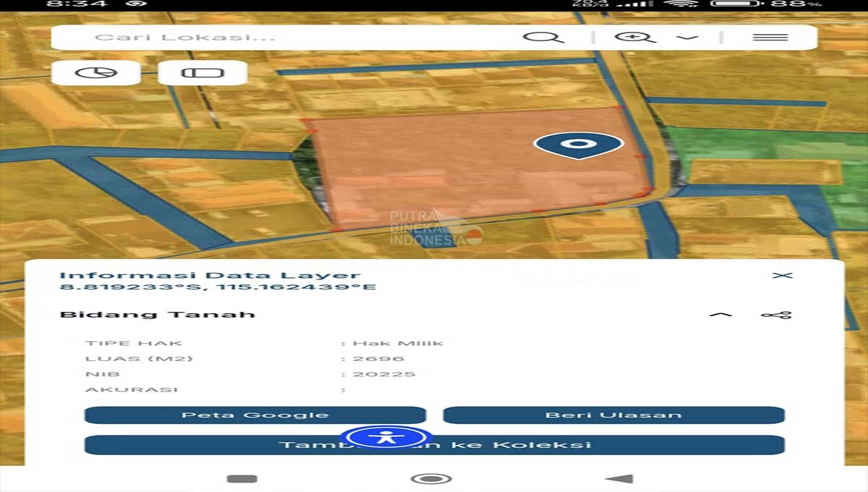Image resolution: width=868 pixels, height=492 pixels.
Task: Open the layer panel rectangle button
Action: pos(203,72)
